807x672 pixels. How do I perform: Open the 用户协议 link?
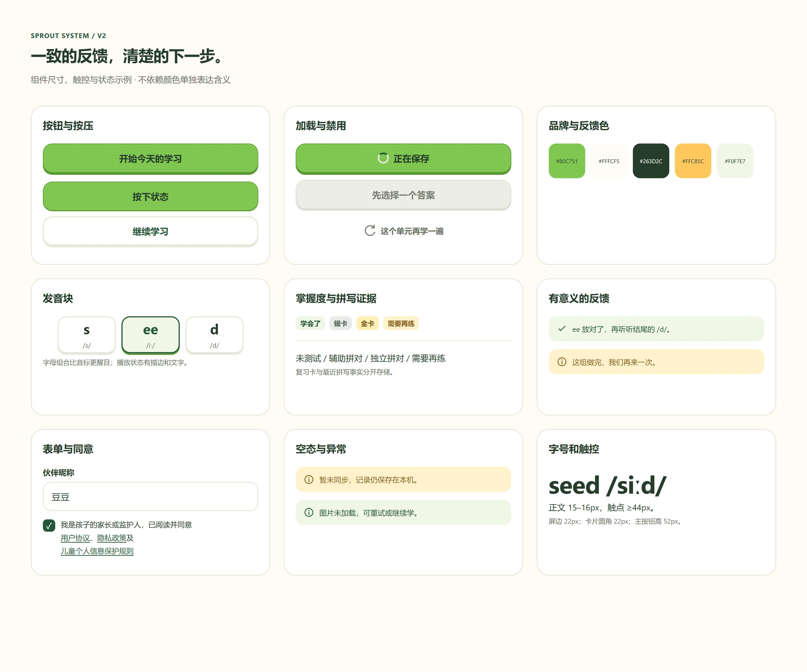[x=75, y=538]
